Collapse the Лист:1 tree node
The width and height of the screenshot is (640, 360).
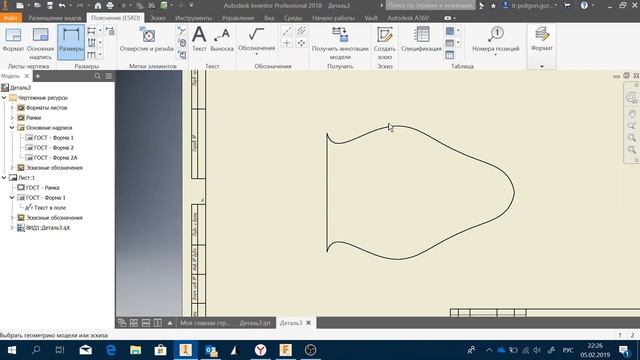tap(4, 178)
